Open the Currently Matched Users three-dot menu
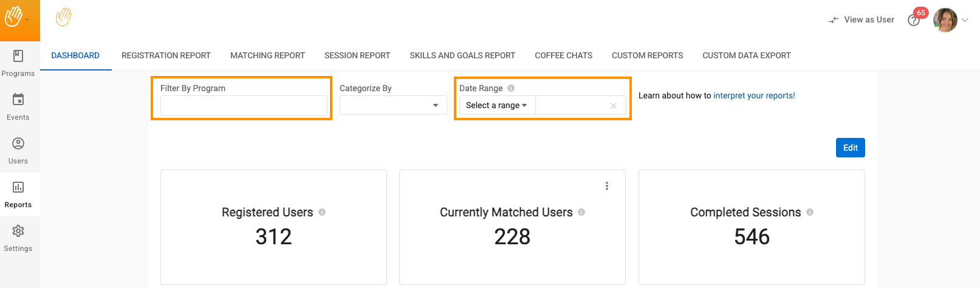Viewport: 980px width, 288px height. (606, 186)
